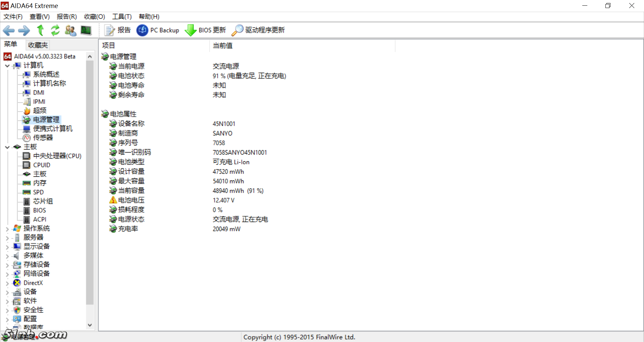Click the 电池属性 group header
This screenshot has width=644, height=342.
pos(123,114)
